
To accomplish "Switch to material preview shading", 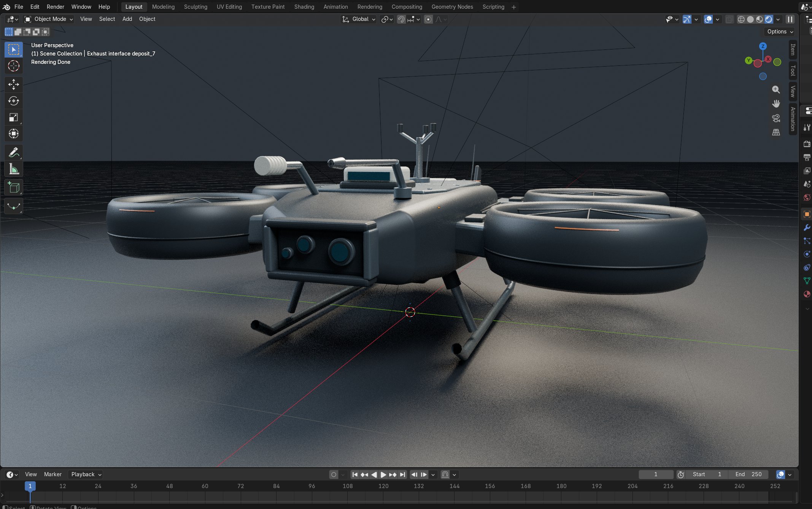I will tap(759, 19).
